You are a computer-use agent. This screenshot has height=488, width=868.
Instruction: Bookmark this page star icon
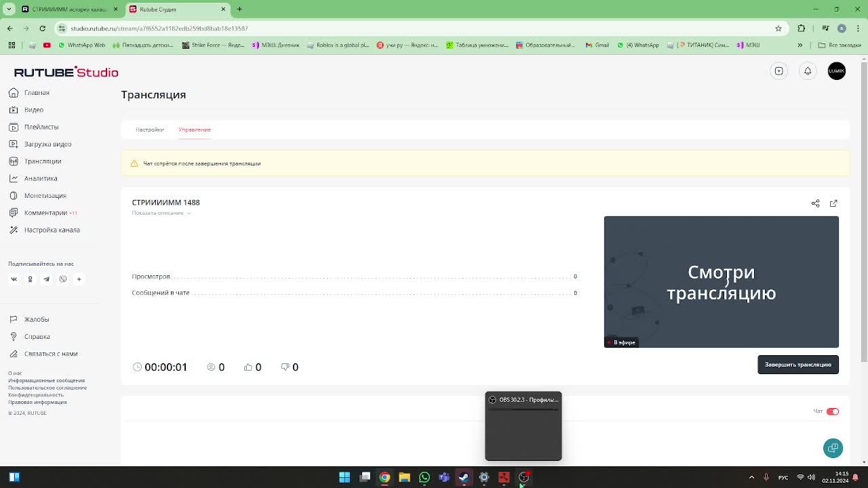(x=778, y=28)
